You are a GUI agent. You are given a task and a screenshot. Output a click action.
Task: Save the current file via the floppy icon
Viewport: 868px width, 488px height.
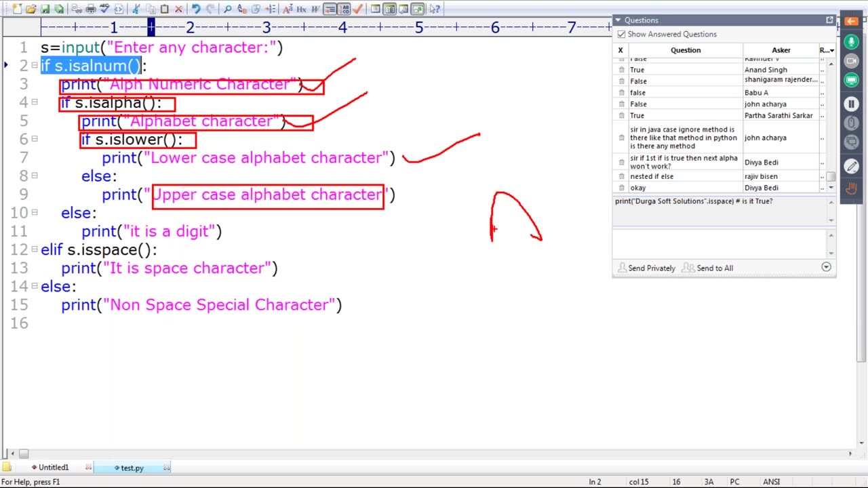click(45, 9)
